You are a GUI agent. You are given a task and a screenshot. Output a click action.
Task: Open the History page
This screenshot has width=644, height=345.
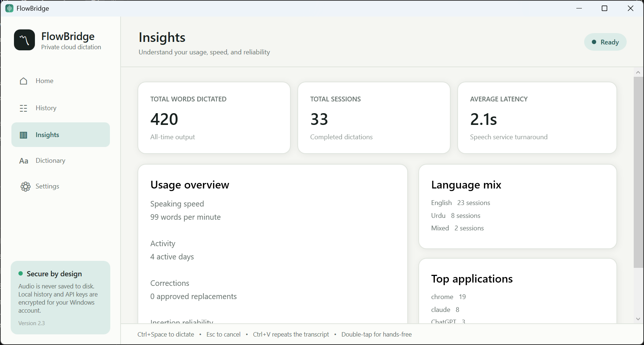click(x=61, y=108)
